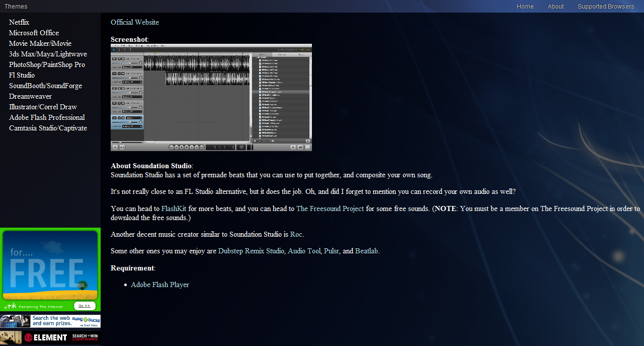Viewport: 644px width, 346px height.
Task: Click the bold 'Requirement' label
Action: click(132, 268)
